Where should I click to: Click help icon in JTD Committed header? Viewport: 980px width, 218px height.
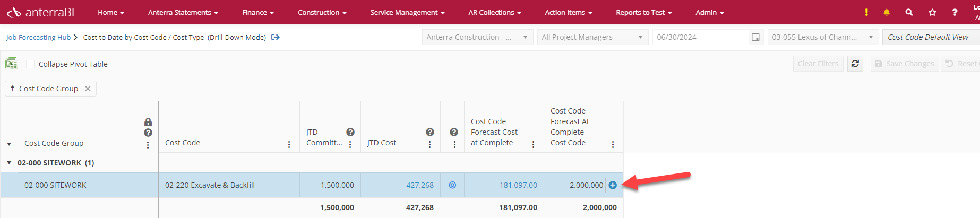tap(350, 132)
